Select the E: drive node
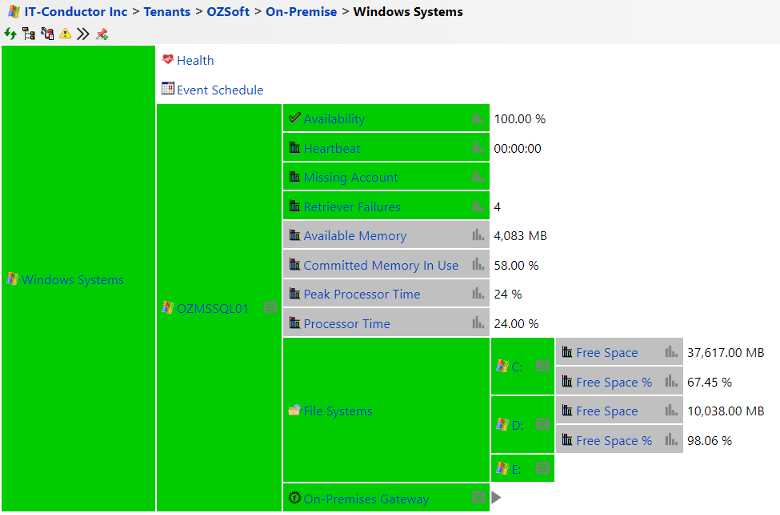 point(516,469)
